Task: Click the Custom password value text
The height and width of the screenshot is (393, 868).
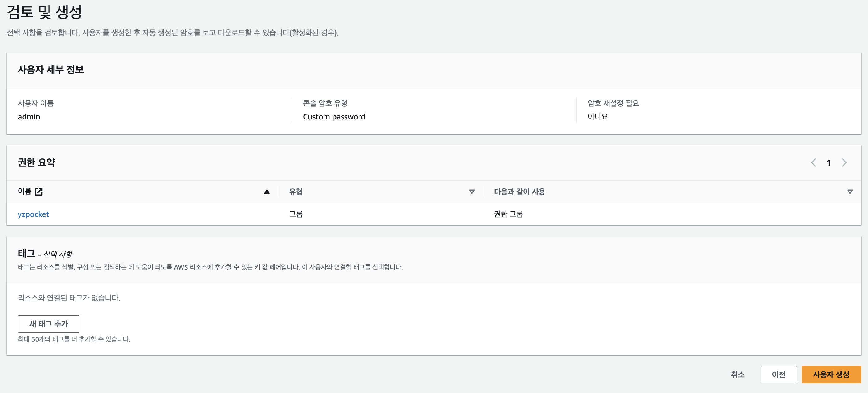Action: (333, 117)
